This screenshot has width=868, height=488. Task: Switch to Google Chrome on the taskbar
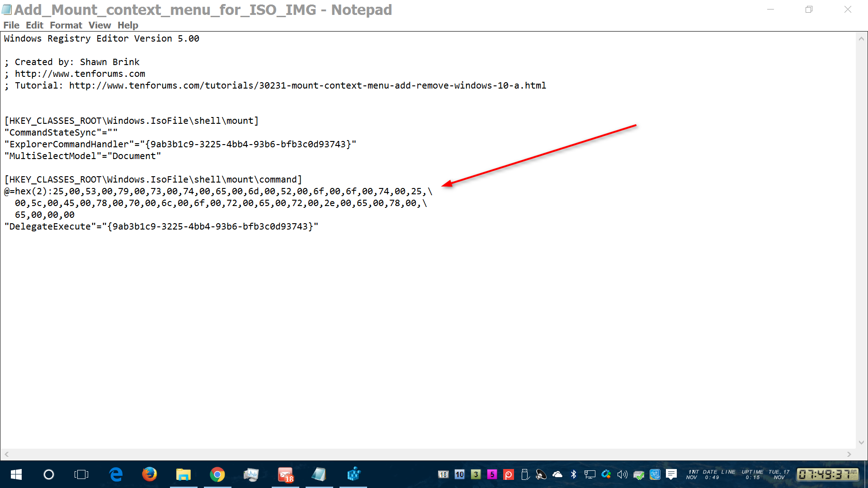click(x=217, y=474)
